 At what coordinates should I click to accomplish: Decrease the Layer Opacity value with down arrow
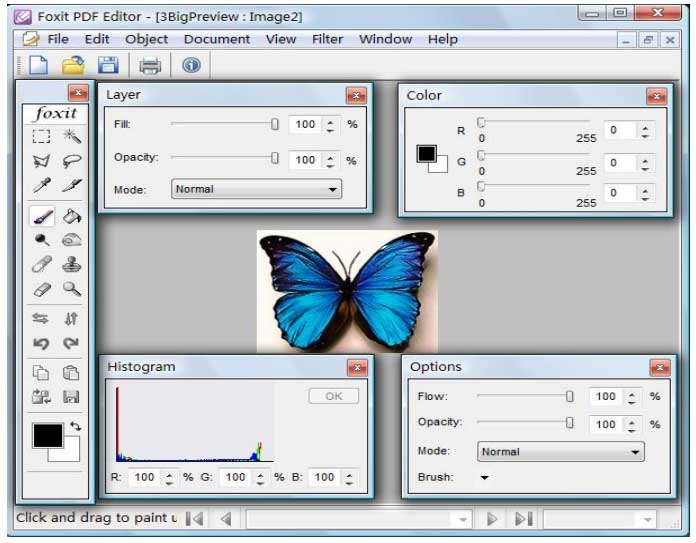coord(330,164)
